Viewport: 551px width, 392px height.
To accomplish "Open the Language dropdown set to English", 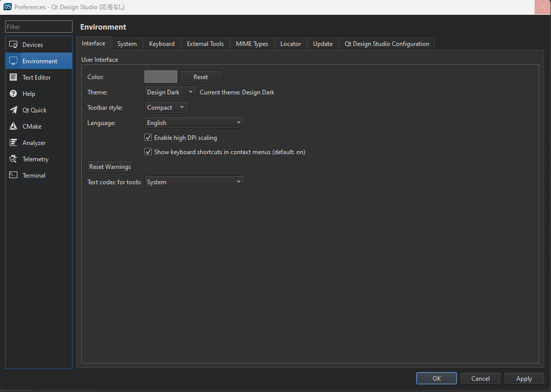I will point(195,122).
